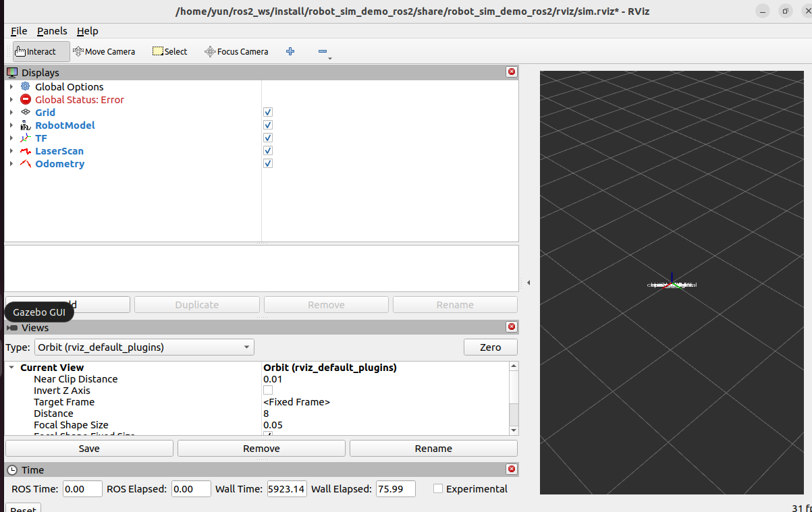The image size is (812, 512).
Task: Uncheck the Odometry display checkbox
Action: 268,163
